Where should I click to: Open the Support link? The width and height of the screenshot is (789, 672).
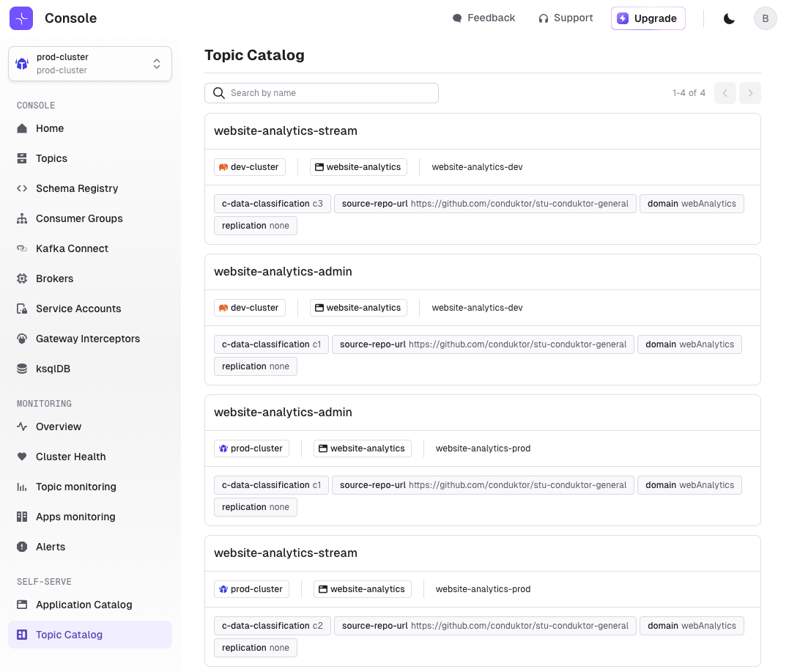566,18
